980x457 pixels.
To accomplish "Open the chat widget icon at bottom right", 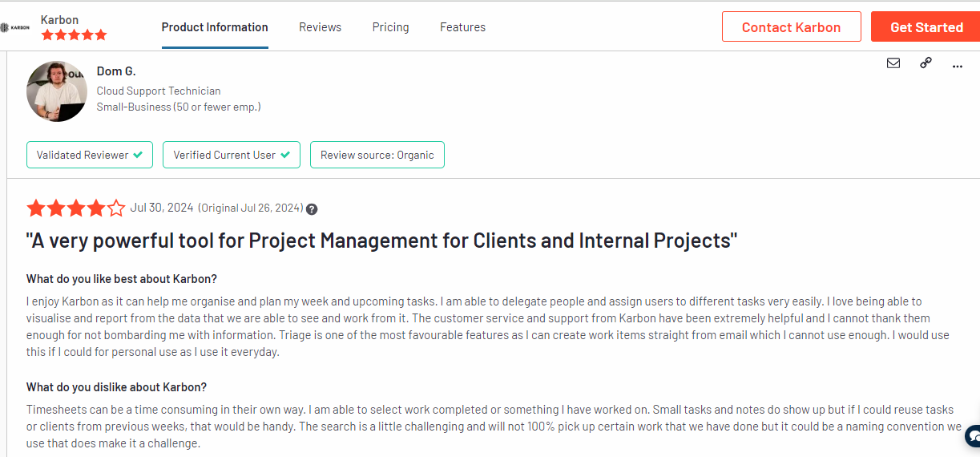I will [x=973, y=435].
